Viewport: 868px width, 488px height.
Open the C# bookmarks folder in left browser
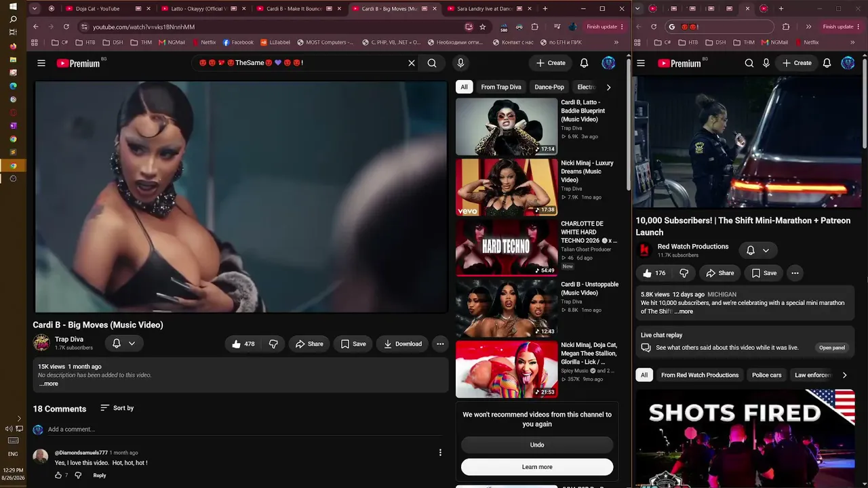click(60, 42)
